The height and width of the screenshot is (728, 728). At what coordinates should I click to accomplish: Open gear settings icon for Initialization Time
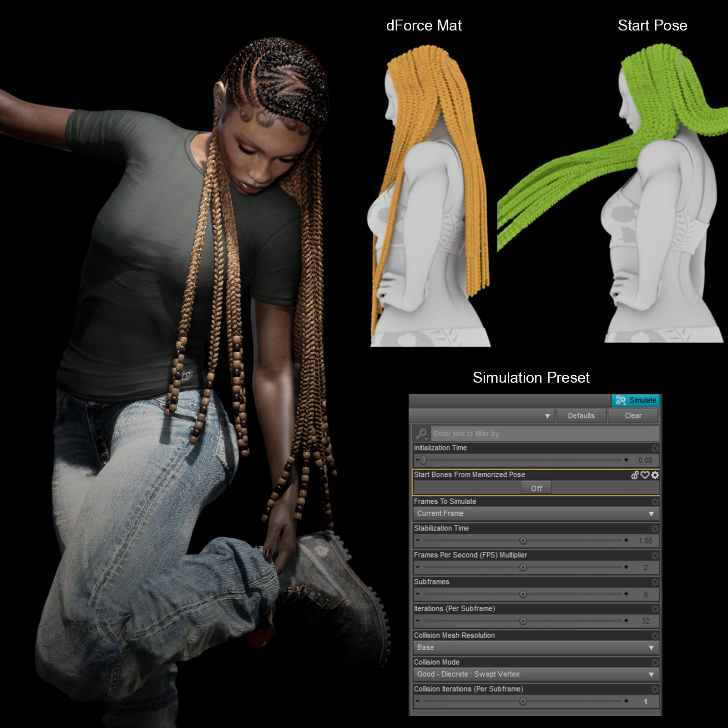pos(654,448)
